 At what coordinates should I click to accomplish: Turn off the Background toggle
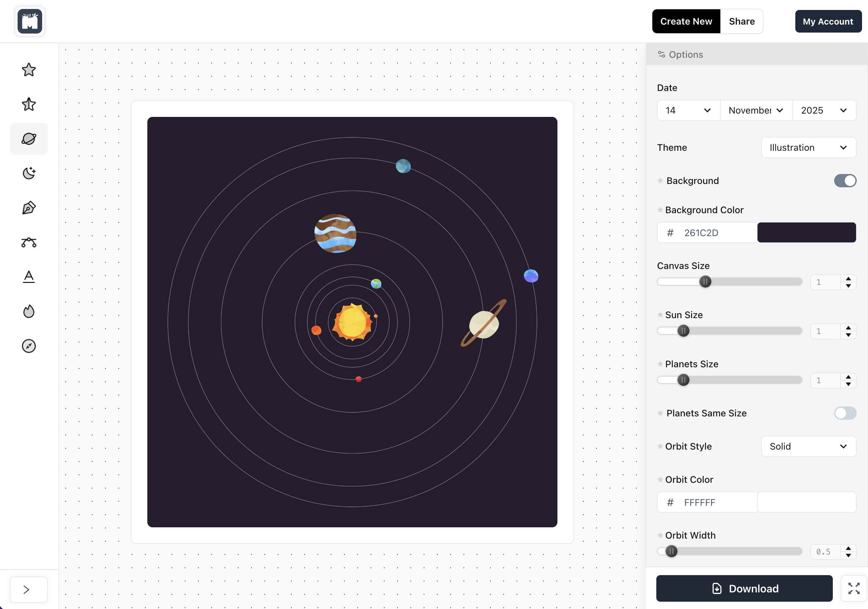[844, 181]
